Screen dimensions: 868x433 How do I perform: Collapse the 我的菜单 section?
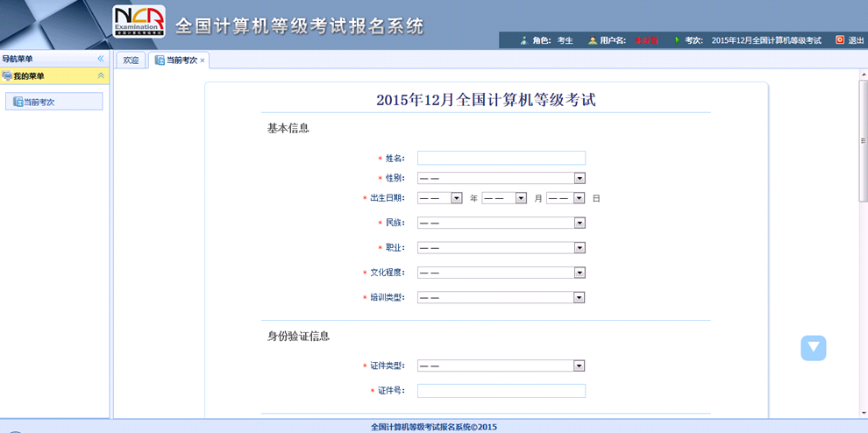click(101, 76)
